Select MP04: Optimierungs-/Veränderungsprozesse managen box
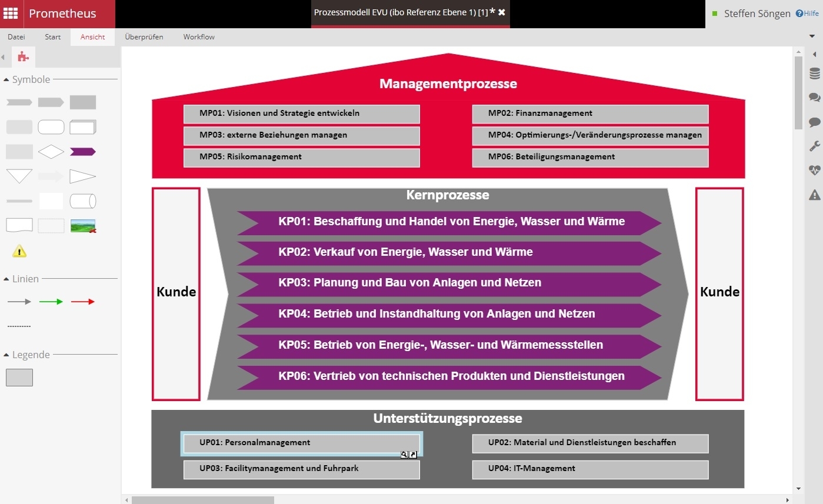823x504 pixels. (x=591, y=136)
